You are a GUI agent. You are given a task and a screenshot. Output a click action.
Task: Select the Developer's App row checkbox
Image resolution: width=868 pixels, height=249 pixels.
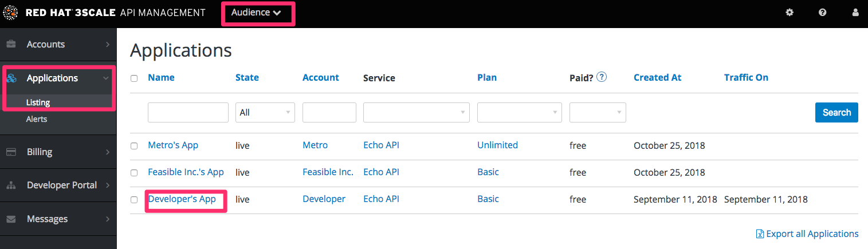click(134, 200)
